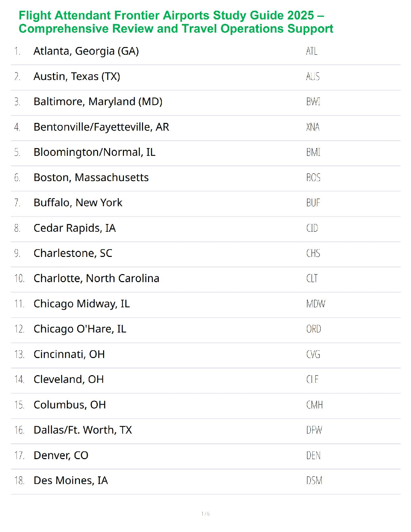Select the Austin, Texas (TX) row text
Image resolution: width=411 pixels, height=532 pixels.
coord(77,77)
